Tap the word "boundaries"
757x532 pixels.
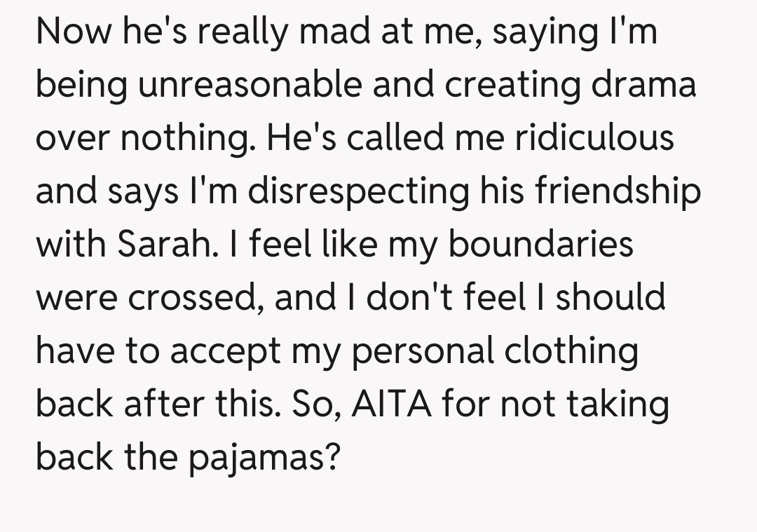(540, 244)
